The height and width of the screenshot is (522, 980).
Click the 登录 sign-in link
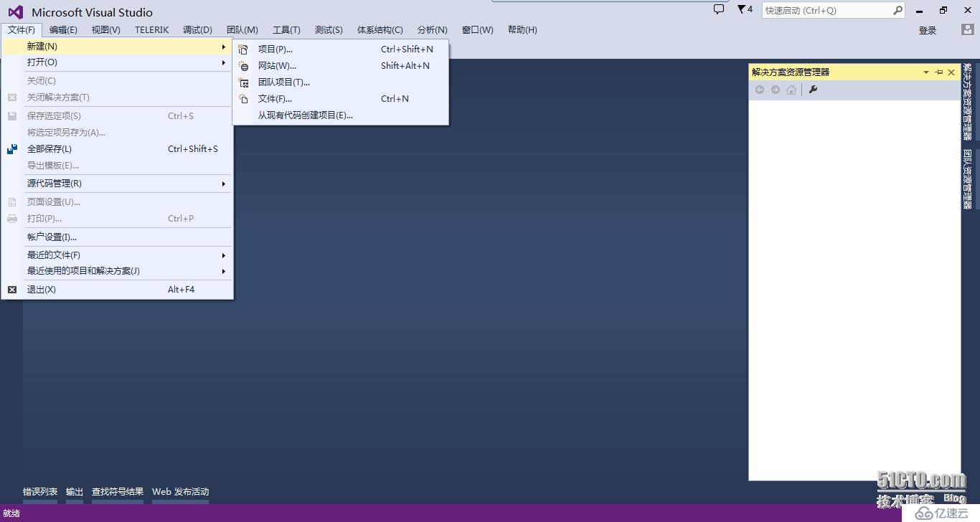tap(928, 31)
